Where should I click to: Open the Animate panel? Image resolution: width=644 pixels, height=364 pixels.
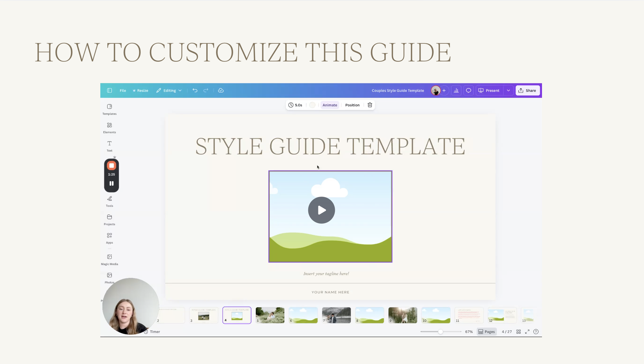tap(330, 105)
